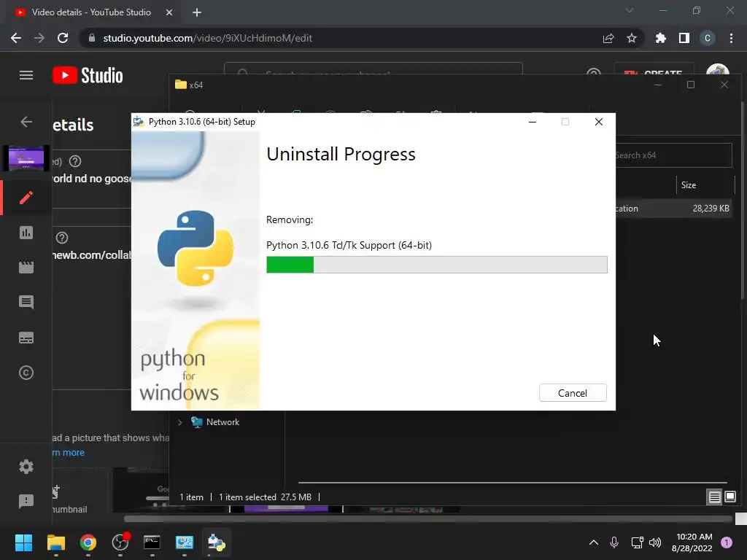Click the YouTube Studio logo
747x560 pixels.
pyautogui.click(x=88, y=75)
